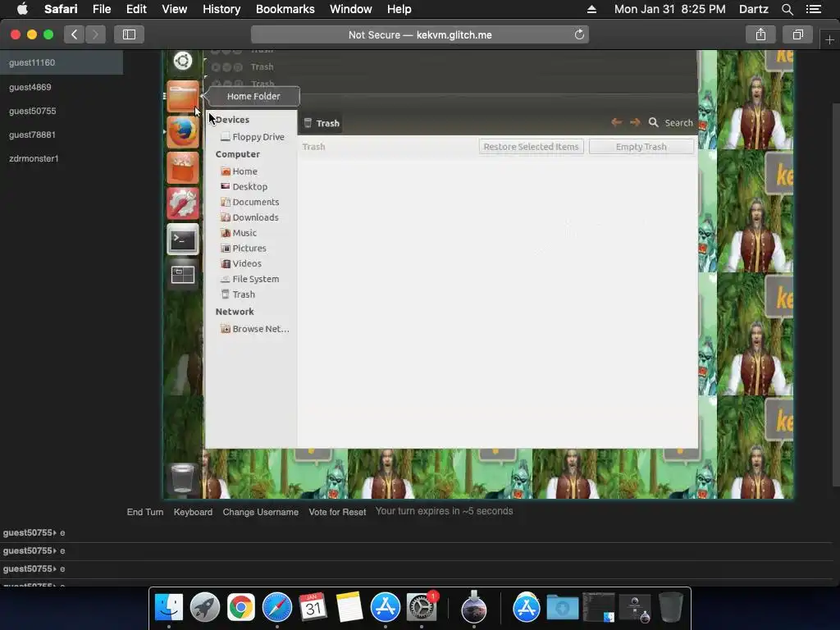
Task: Open the Safari menu
Action: 61,9
